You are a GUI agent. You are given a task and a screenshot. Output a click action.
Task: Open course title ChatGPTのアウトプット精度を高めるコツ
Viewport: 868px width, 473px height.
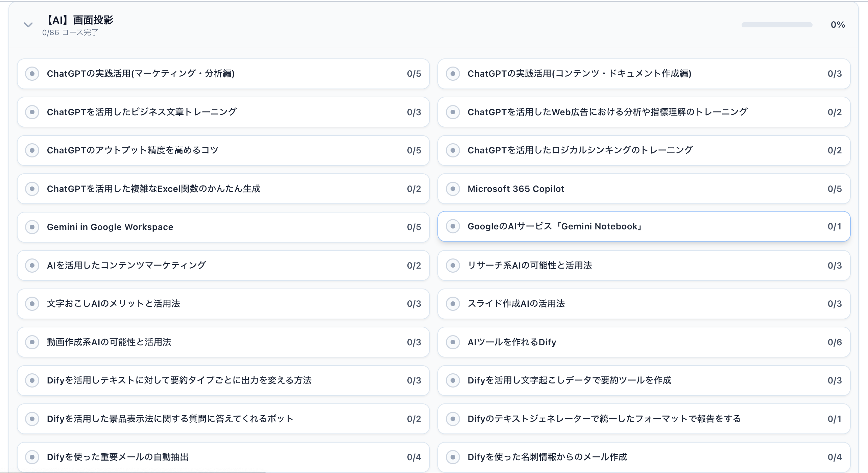(x=132, y=150)
